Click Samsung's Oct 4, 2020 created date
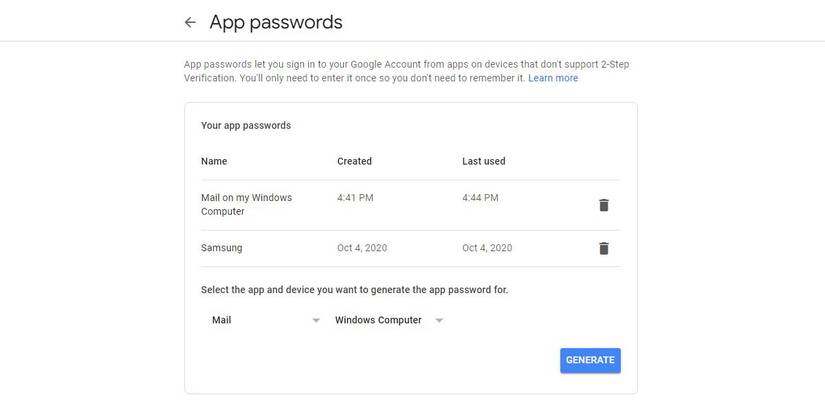Screen dimensions: 825x413 [362, 248]
